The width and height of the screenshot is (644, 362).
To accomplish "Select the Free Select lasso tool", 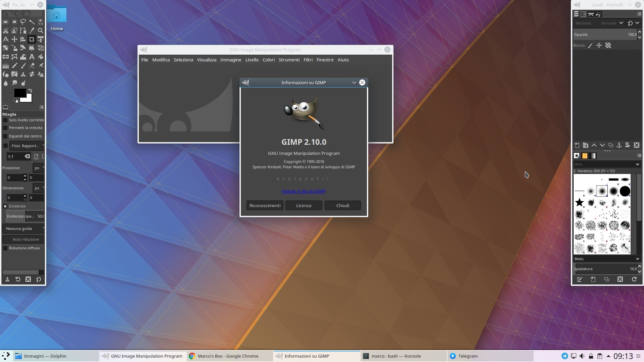I will (x=23, y=22).
